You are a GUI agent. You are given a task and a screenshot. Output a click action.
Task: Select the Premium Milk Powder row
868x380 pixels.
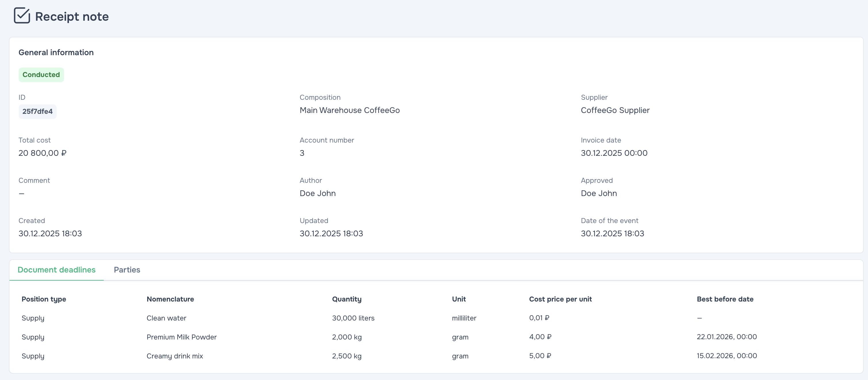181,337
